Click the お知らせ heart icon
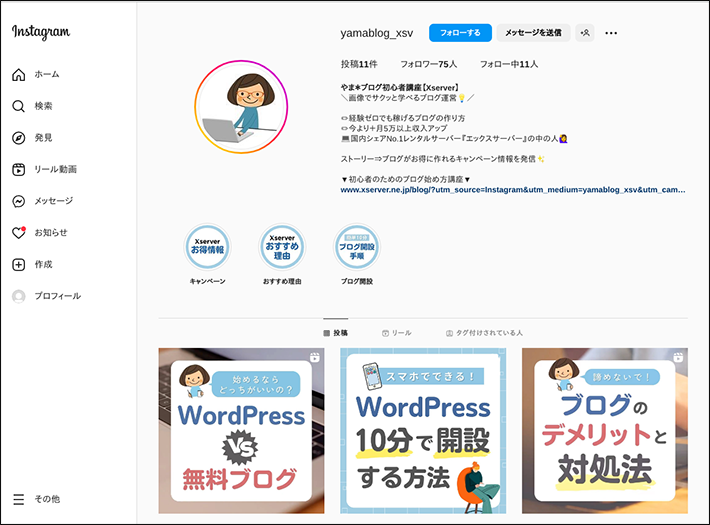Viewport: 710px width, 525px height. tap(19, 233)
